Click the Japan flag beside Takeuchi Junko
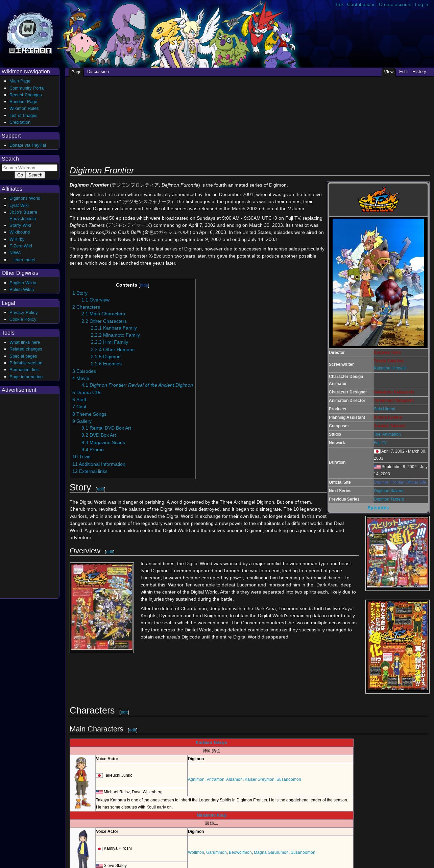This screenshot has height=868, width=434. [x=99, y=775]
